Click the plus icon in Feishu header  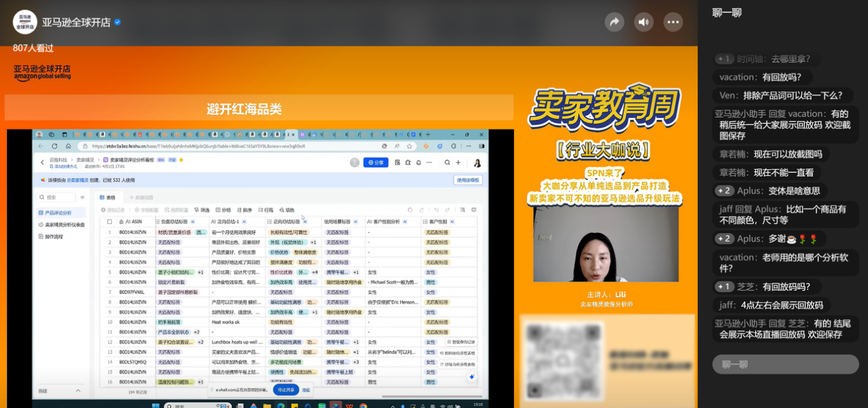tap(458, 163)
